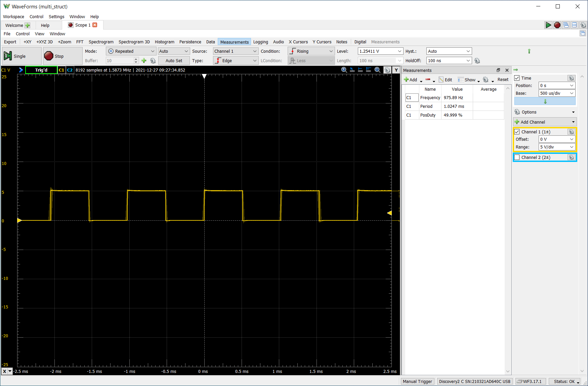
Task: Open plot options gear above the graph
Action: (x=387, y=70)
